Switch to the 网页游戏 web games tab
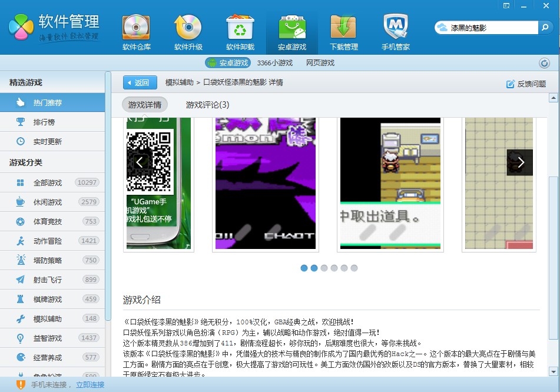Image resolution: width=560 pixels, height=392 pixels. (320, 63)
